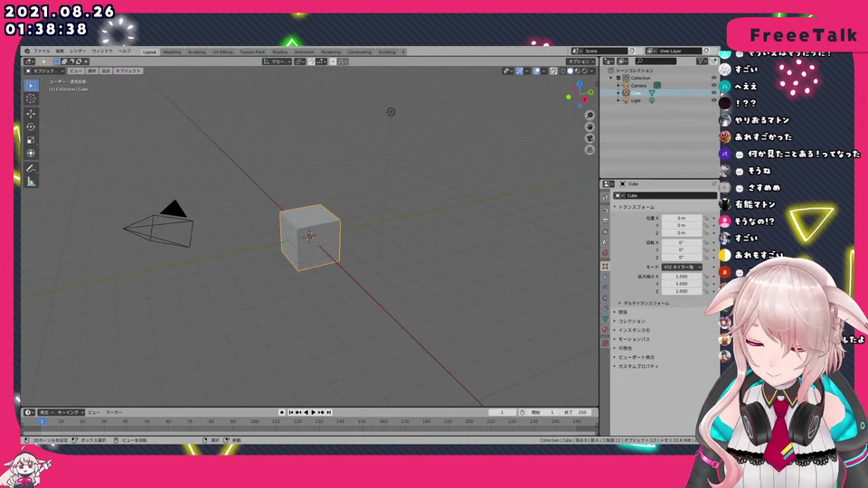Select rendered viewport shading mode
Image resolution: width=868 pixels, height=488 pixels.
point(585,70)
